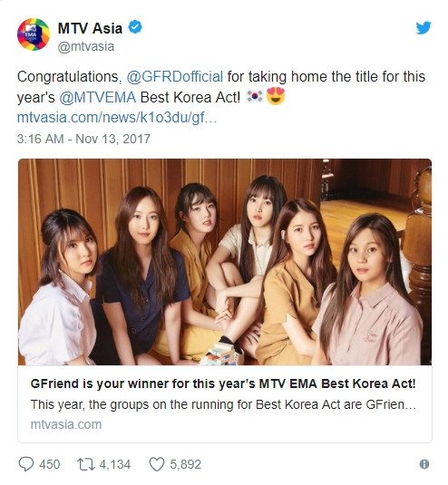View the 4,134 retweets count
Image resolution: width=448 pixels, height=485 pixels.
115,464
